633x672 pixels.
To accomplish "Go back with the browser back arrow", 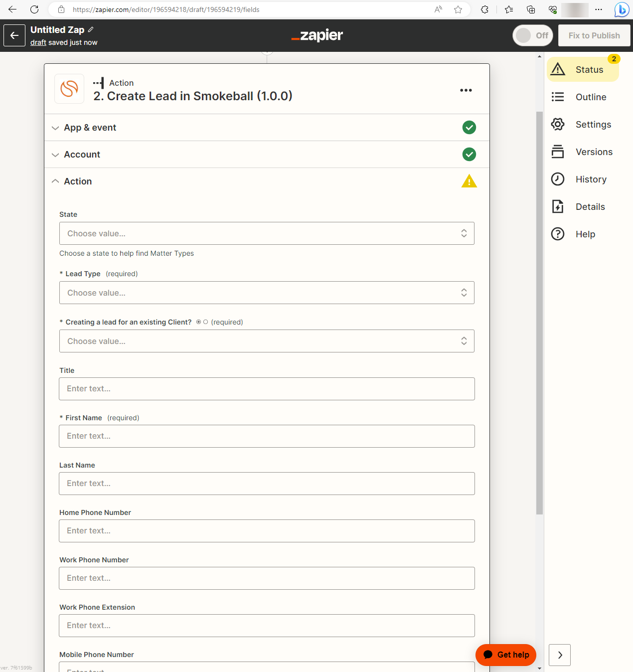I will (12, 9).
